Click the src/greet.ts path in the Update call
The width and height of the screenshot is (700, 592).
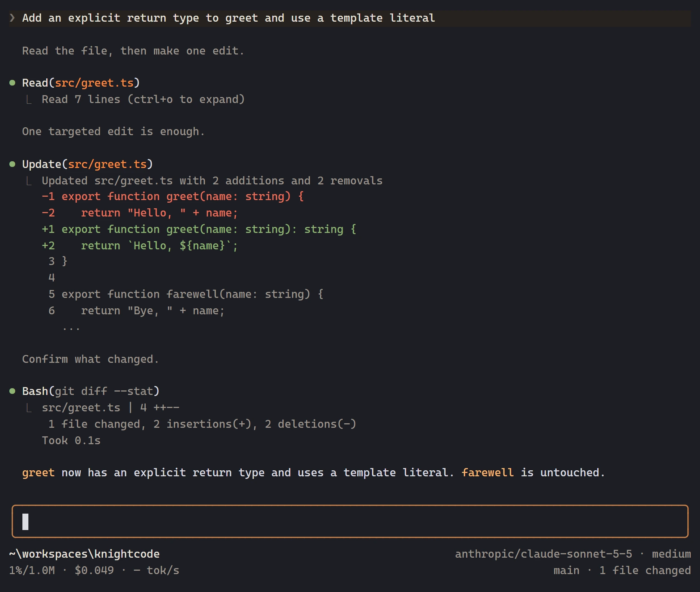[x=107, y=164]
